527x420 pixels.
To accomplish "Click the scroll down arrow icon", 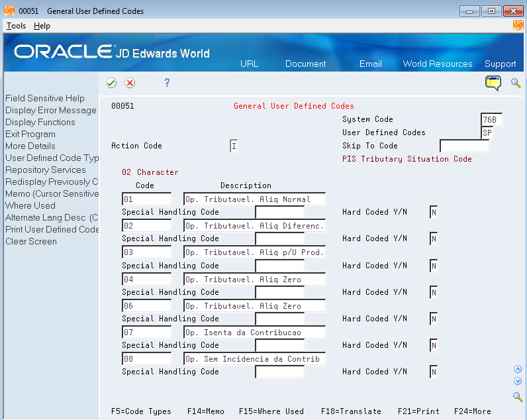I will [518, 381].
